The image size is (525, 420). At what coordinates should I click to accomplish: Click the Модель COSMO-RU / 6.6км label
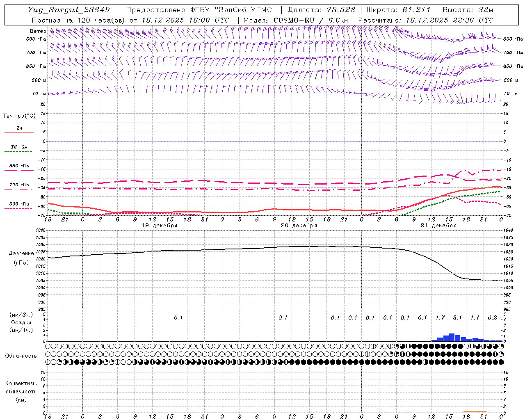[x=296, y=20]
